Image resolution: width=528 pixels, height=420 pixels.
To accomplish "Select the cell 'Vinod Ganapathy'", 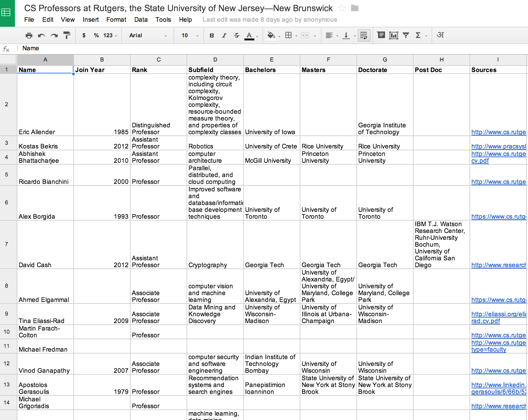I will [x=45, y=364].
